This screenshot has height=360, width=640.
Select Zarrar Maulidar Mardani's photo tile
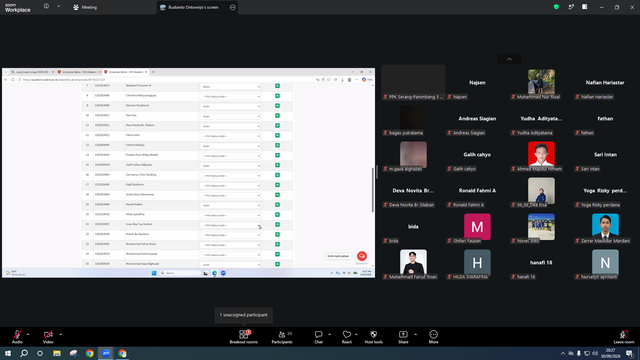(x=605, y=227)
